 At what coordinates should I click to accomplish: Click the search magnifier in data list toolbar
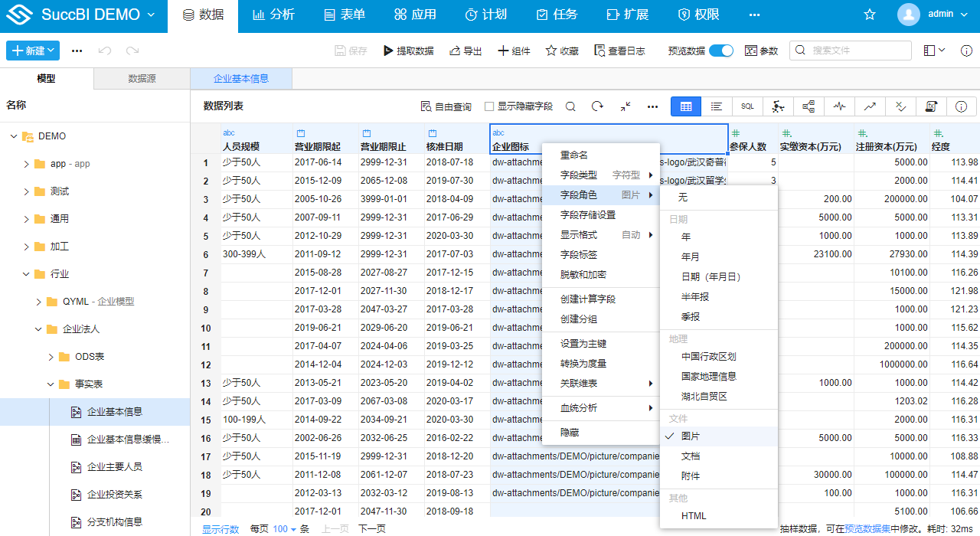(x=570, y=106)
